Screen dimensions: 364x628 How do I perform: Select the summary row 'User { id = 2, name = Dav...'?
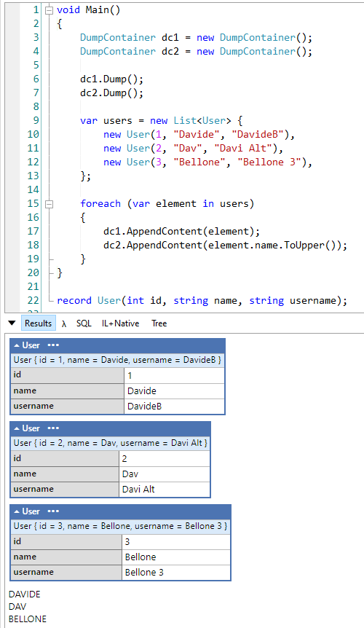coord(111,443)
